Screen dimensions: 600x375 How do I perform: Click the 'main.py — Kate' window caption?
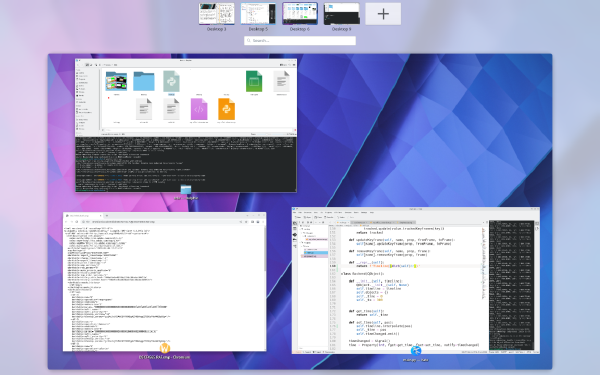(416, 360)
